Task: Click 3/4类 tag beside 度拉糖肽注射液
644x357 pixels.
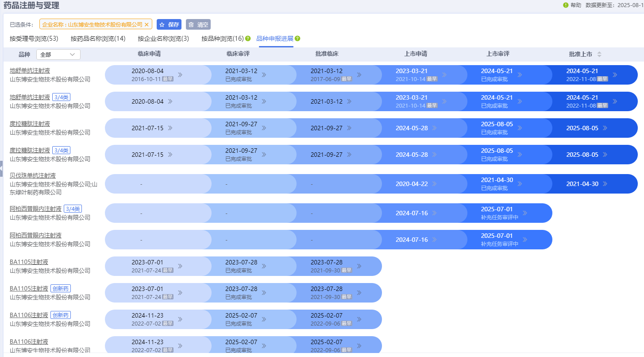Action: tap(62, 150)
